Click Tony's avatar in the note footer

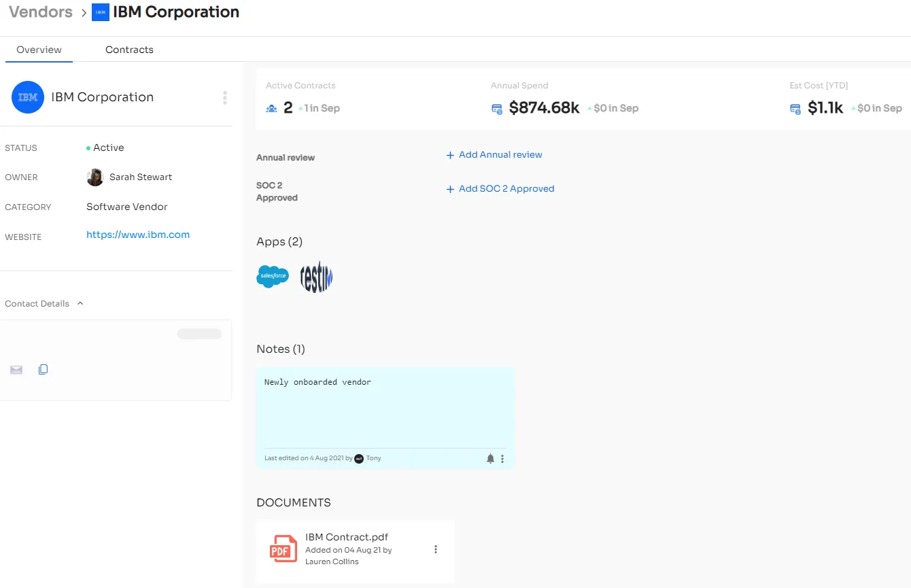click(x=359, y=459)
